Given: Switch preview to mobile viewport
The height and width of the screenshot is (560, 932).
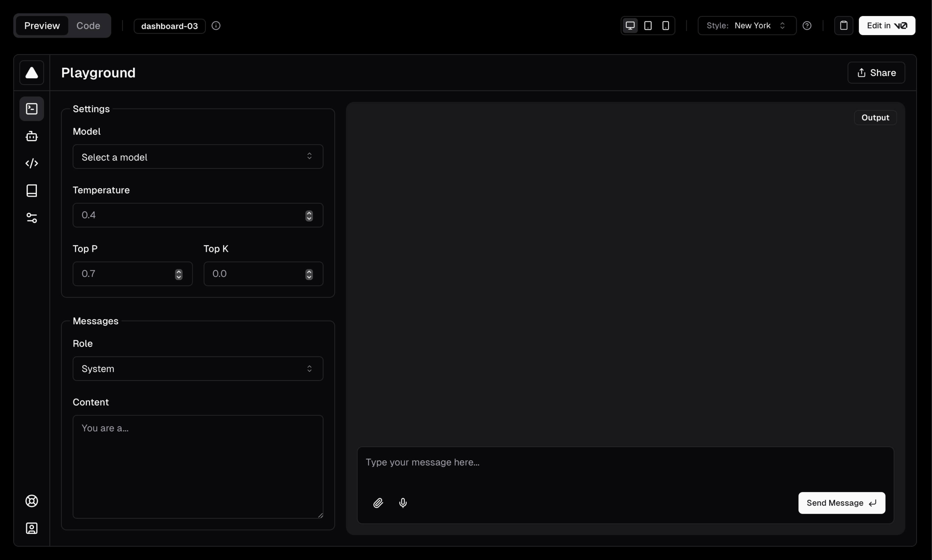Looking at the screenshot, I should click(x=665, y=26).
